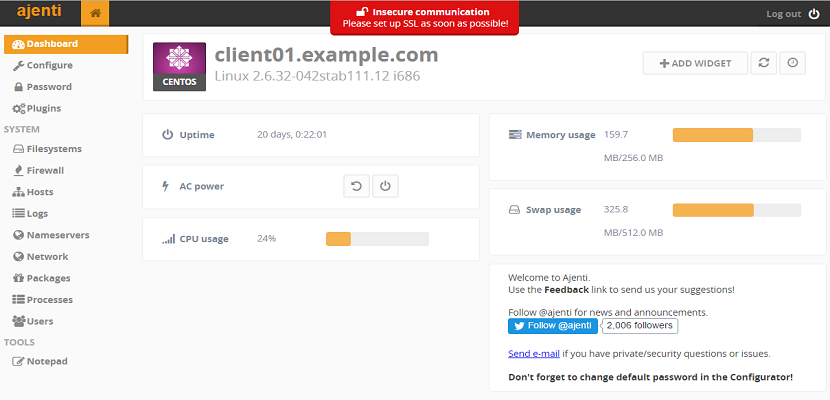830x400 pixels.
Task: Click the shutdown button in AC power
Action: 385,186
